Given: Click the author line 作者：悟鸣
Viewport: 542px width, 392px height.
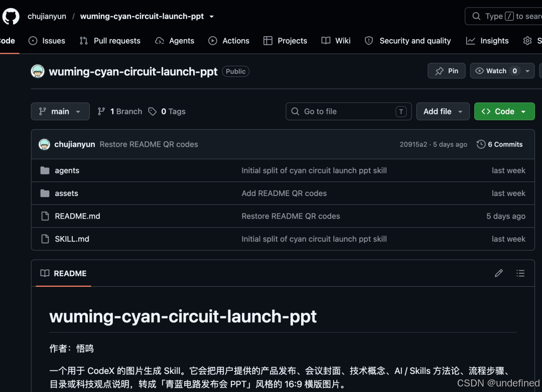Looking at the screenshot, I should [72, 348].
